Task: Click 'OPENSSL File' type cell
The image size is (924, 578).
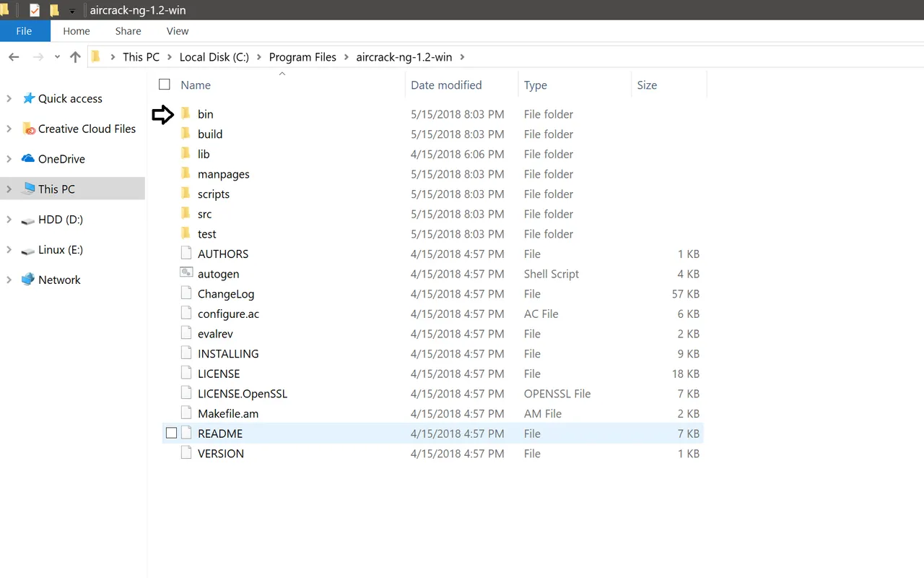Action: pyautogui.click(x=557, y=394)
